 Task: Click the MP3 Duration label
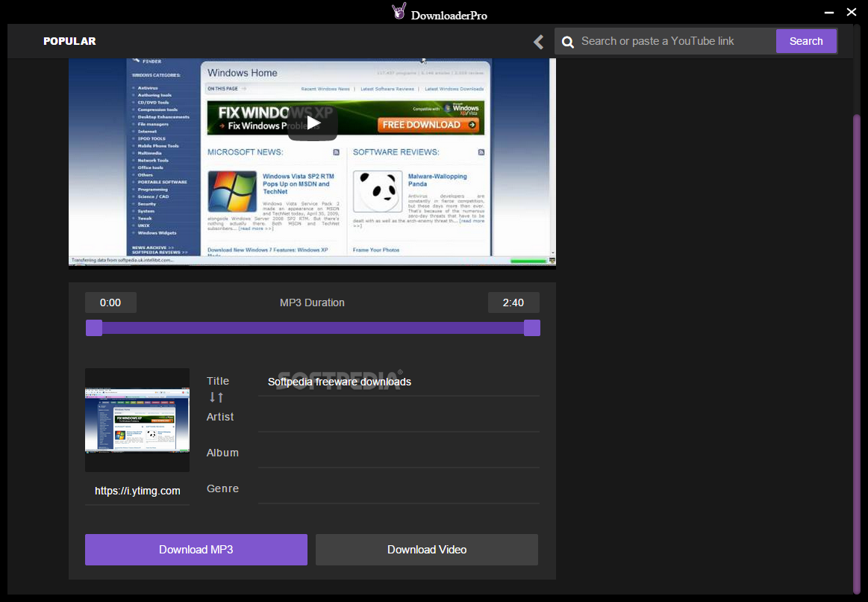(x=312, y=303)
